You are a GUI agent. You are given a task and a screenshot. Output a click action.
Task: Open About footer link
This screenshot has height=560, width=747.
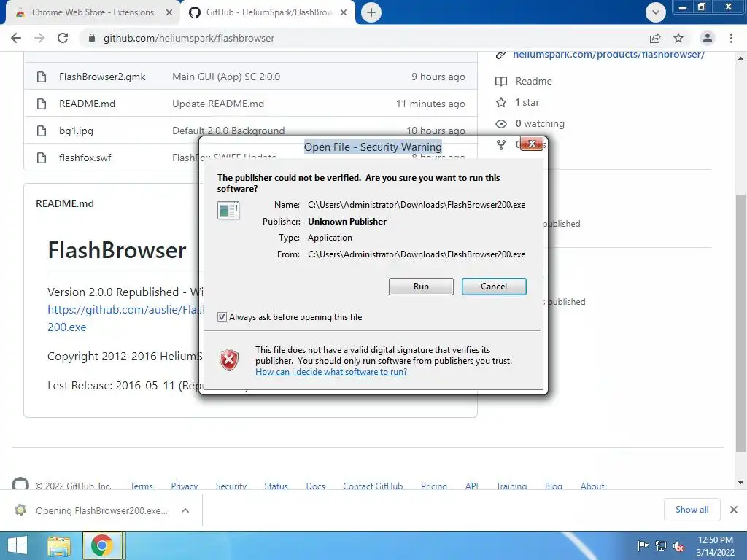pyautogui.click(x=592, y=486)
